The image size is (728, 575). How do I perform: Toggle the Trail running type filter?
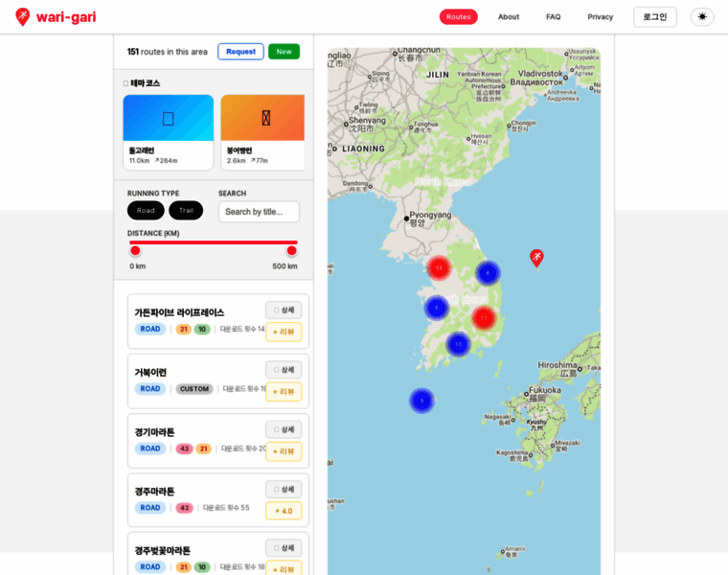[x=186, y=211]
